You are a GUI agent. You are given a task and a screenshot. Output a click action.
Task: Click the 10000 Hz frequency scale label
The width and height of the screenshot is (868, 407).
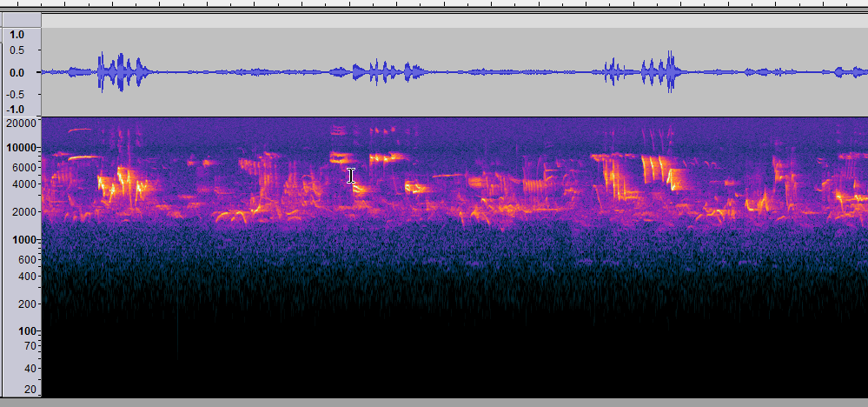tap(19, 148)
